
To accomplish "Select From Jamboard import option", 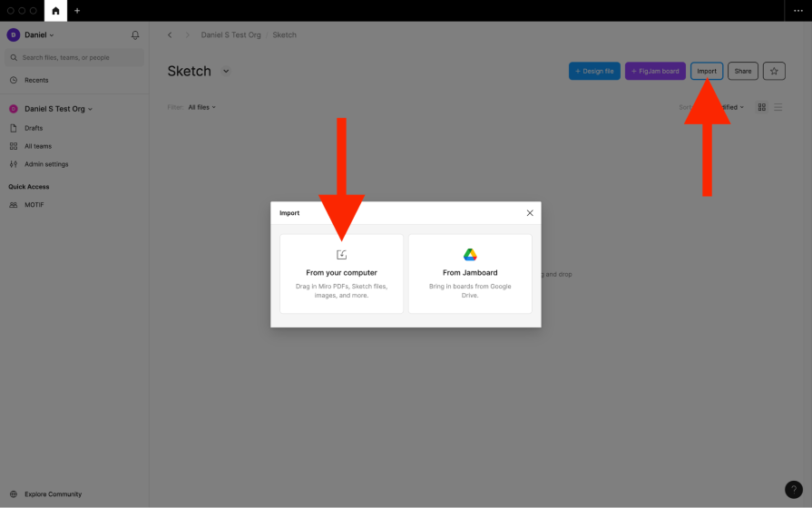I will pos(470,274).
